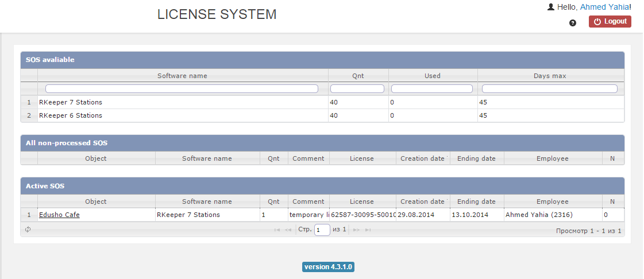Go to last page in pager

coord(368,230)
